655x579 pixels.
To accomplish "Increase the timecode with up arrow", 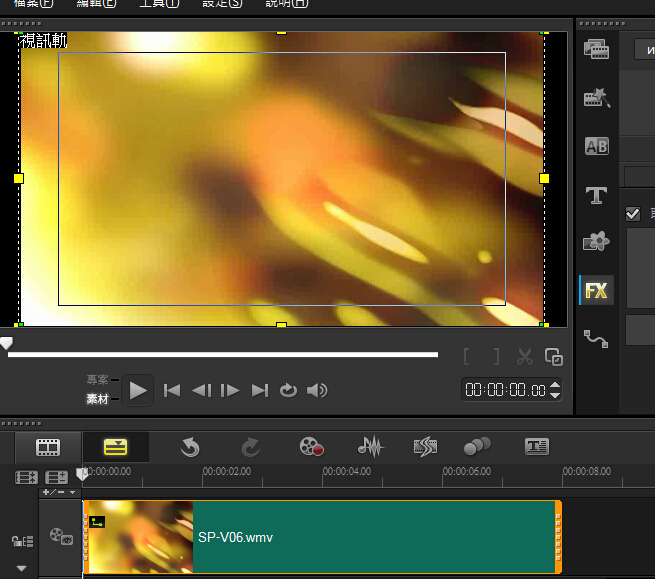I will pos(555,386).
